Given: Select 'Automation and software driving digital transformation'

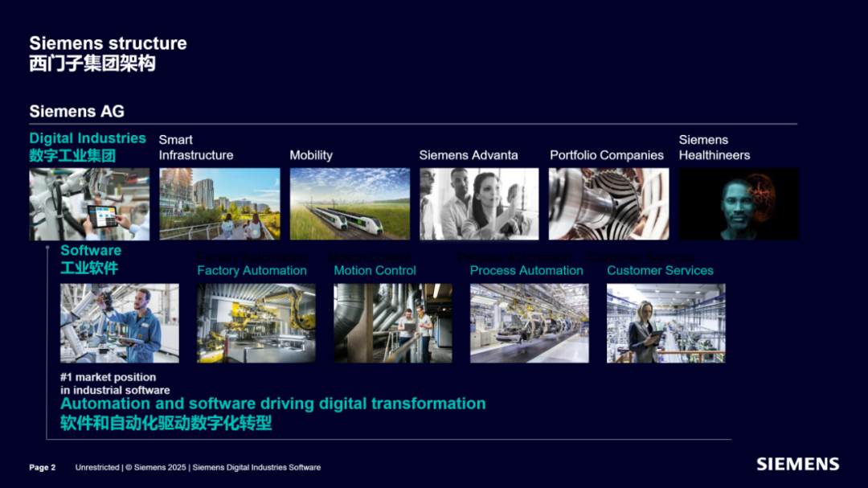Looking at the screenshot, I should point(273,404).
